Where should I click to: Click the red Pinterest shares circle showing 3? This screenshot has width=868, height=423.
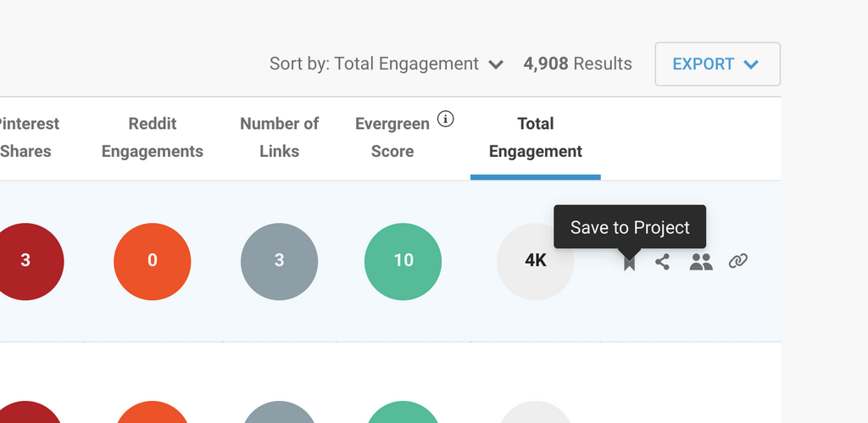25,261
